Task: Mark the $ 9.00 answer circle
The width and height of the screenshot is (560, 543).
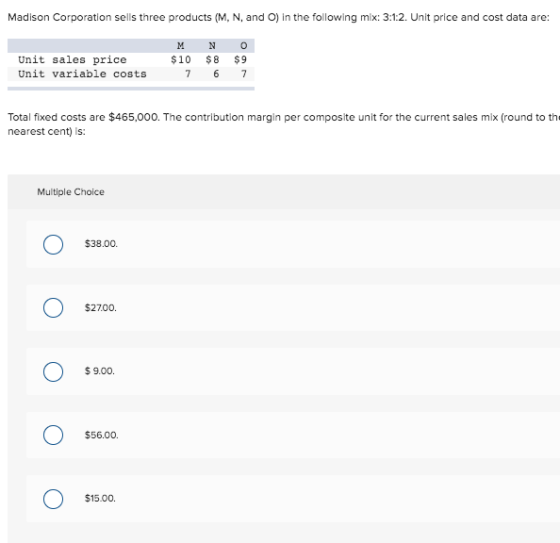Action: tap(53, 372)
